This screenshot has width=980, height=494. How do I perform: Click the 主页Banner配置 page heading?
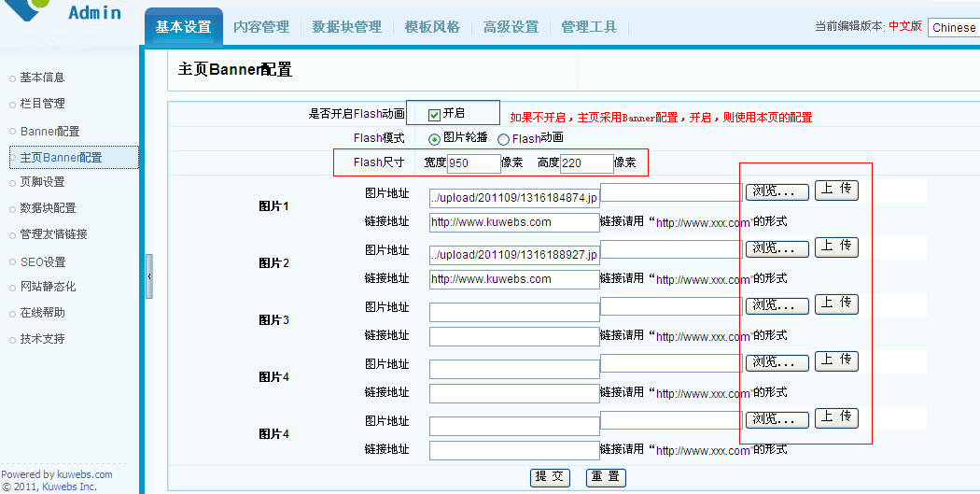235,69
